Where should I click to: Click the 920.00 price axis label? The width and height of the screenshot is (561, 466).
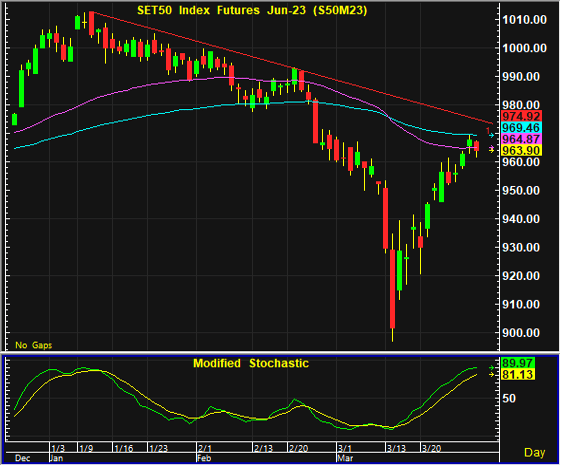coord(521,276)
